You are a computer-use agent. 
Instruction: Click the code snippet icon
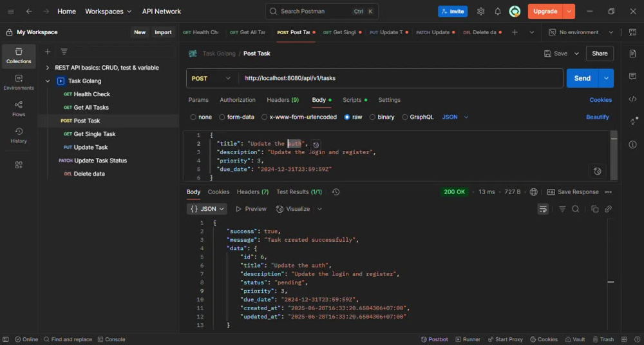[632, 99]
